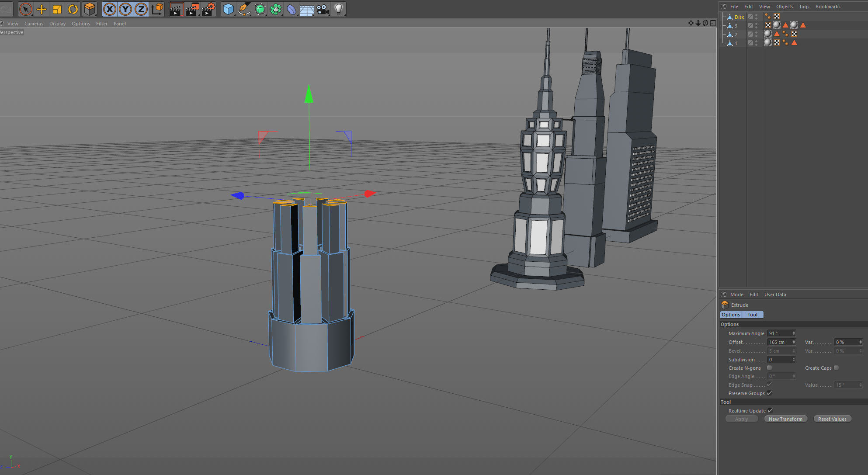The image size is (868, 475).
Task: Toggle visibility dots for object 2
Action: pyautogui.click(x=757, y=34)
